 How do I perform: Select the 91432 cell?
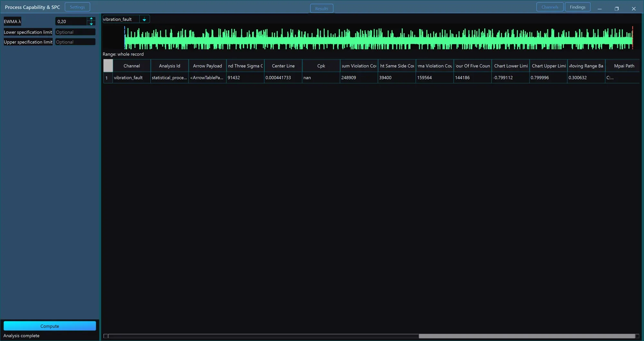point(245,78)
